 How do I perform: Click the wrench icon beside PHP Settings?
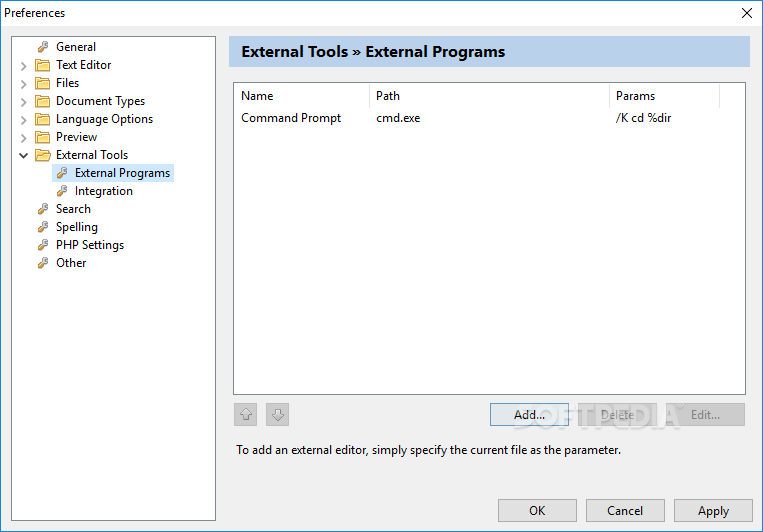click(x=43, y=245)
